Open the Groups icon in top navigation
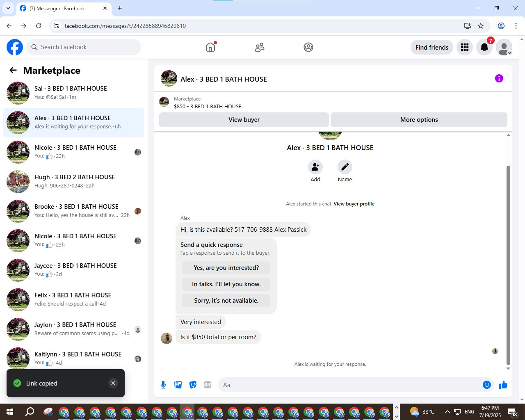Viewport: 525px width, 420px height. coord(308,47)
